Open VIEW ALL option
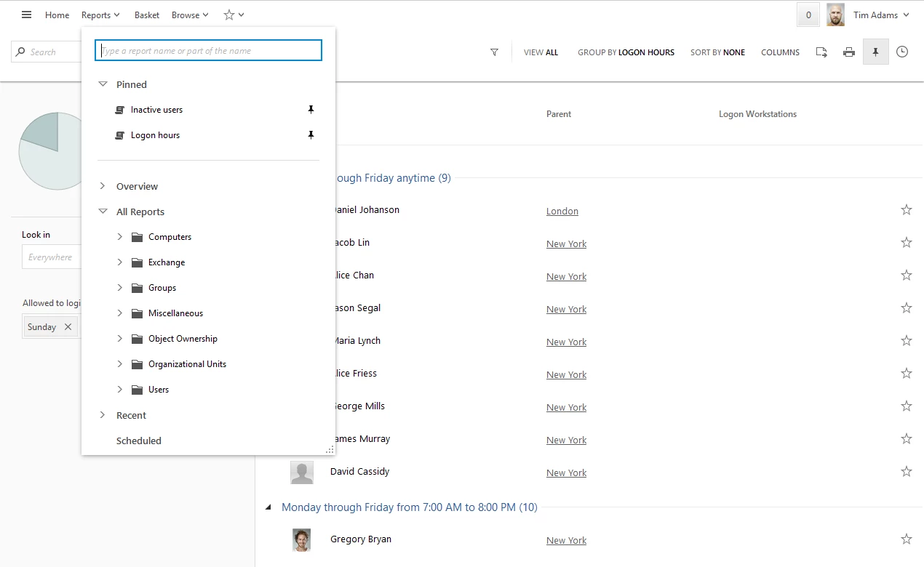Screen dimensions: 924x567 point(541,52)
